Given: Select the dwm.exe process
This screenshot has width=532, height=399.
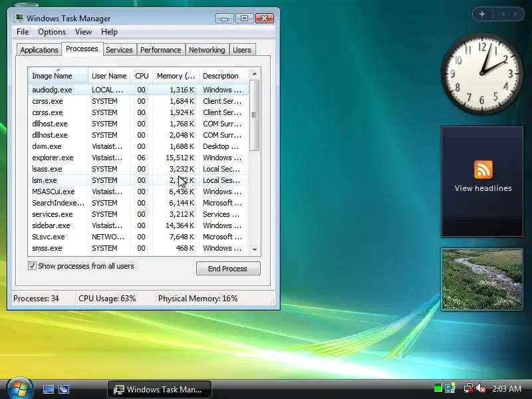Looking at the screenshot, I should (x=138, y=146).
